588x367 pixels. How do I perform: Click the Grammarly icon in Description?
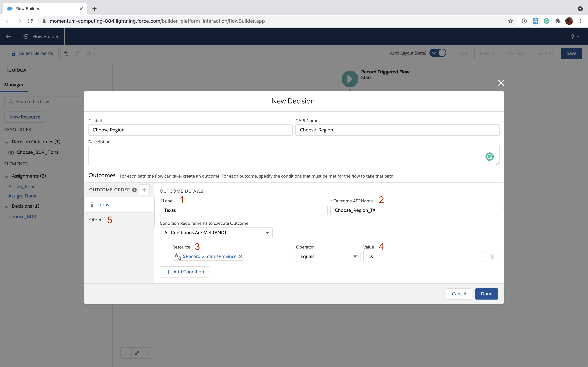coord(489,157)
